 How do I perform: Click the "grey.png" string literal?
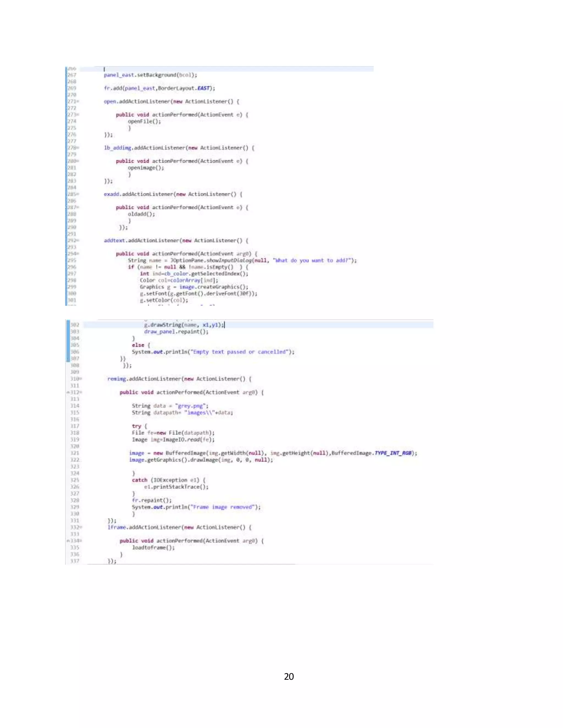tap(191, 406)
